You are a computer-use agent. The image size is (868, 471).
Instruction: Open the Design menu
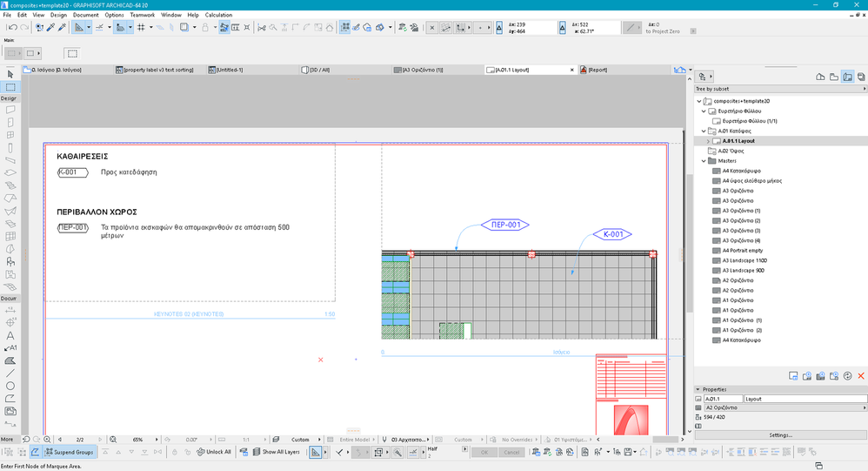(x=58, y=15)
